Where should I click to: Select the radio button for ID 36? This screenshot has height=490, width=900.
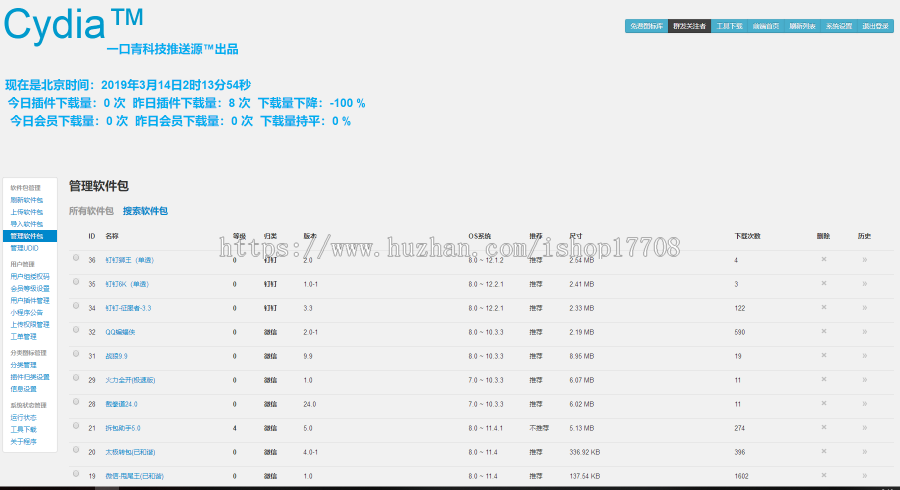pyautogui.click(x=76, y=258)
